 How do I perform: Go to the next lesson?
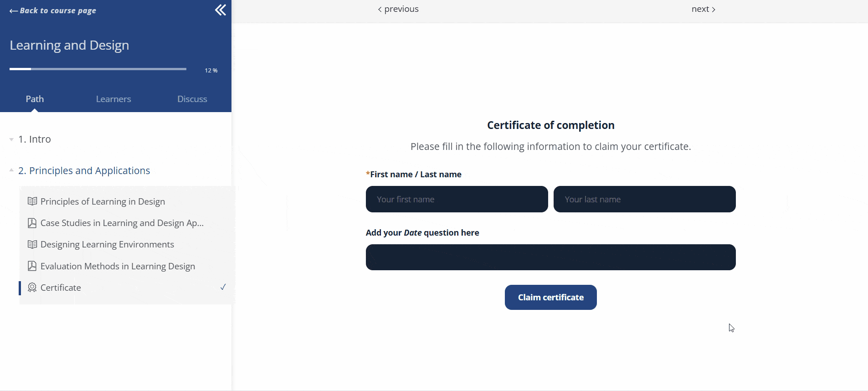[703, 9]
